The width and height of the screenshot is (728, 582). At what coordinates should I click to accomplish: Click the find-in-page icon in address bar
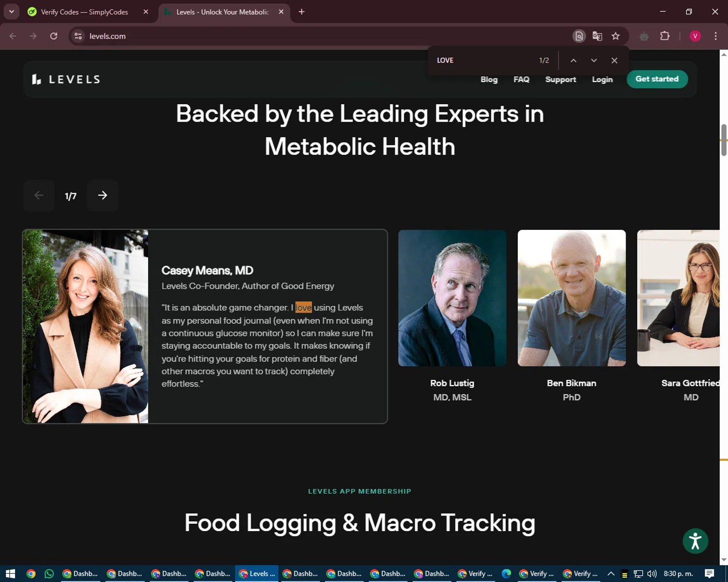pyautogui.click(x=579, y=36)
